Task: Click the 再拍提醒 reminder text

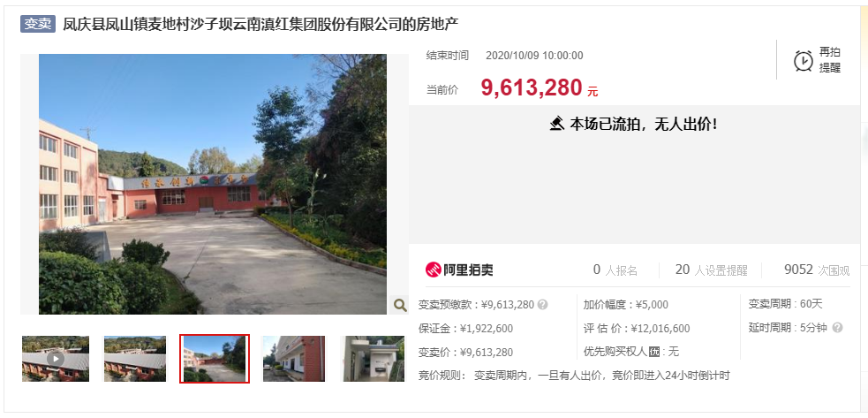Action: click(830, 60)
